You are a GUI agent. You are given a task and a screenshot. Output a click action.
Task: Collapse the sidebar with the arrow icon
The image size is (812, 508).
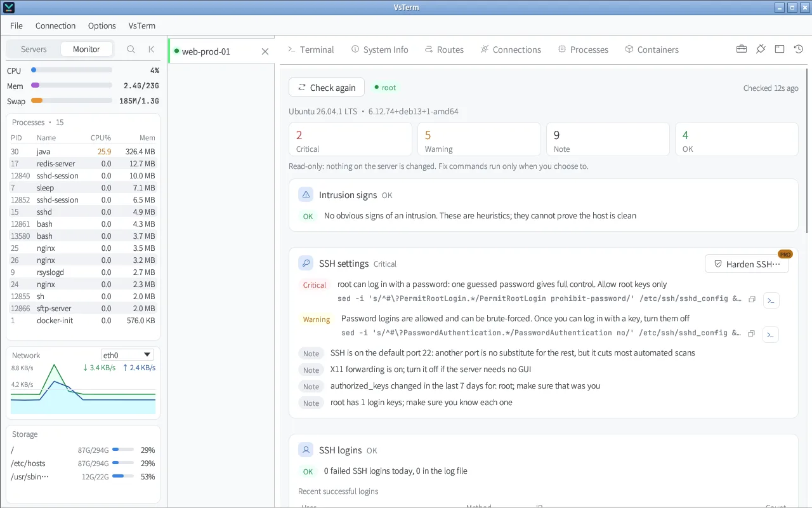coord(151,49)
